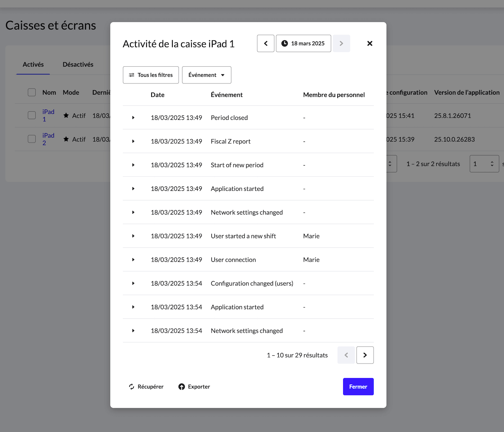Screen dimensions: 504x432
Task: Check the iPad 1 row checkbox
Action: 32,116
